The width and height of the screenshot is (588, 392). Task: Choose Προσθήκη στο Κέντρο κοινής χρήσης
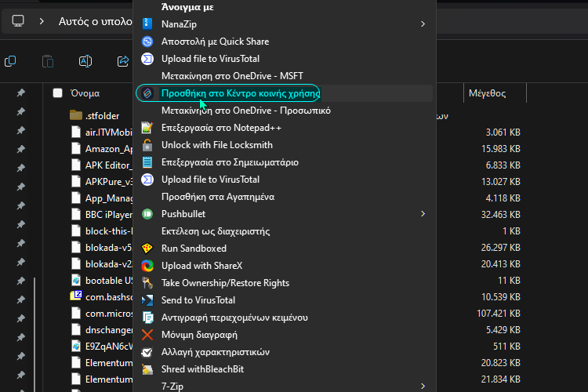[241, 93]
